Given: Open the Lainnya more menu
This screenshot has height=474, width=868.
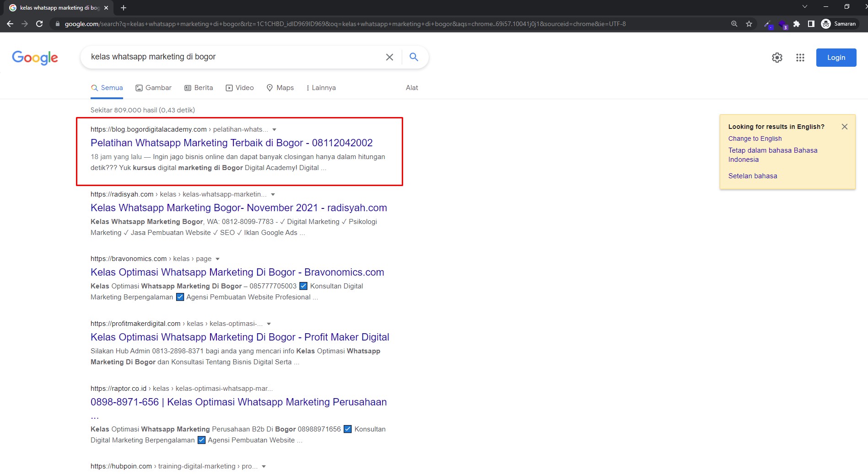Looking at the screenshot, I should (321, 88).
